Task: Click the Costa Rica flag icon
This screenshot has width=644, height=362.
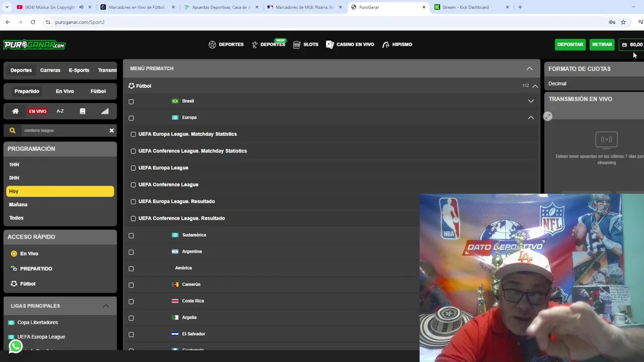Action: pyautogui.click(x=175, y=301)
